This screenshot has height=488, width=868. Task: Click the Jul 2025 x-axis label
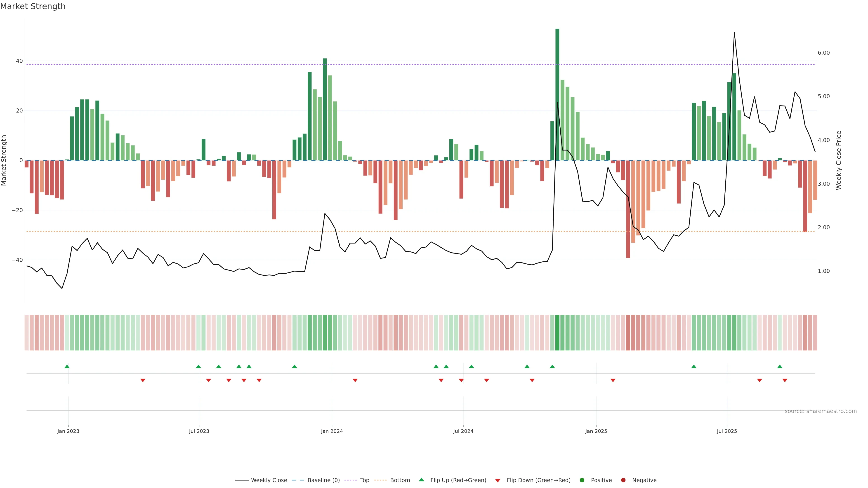coord(727,431)
